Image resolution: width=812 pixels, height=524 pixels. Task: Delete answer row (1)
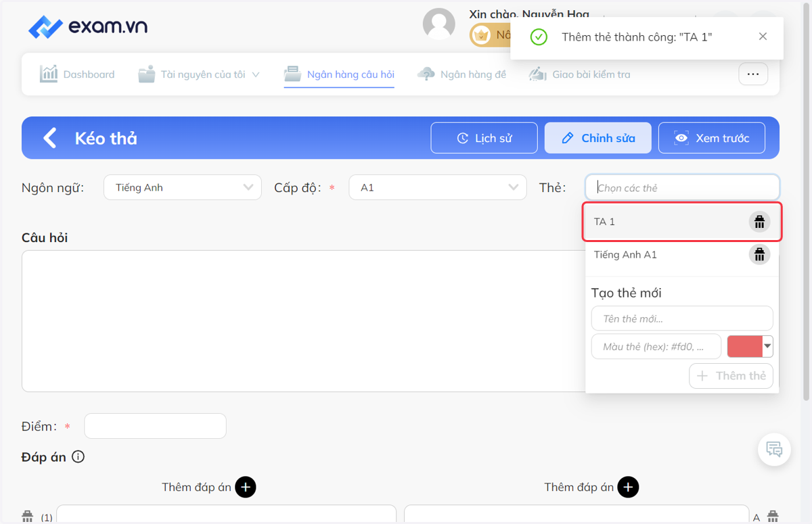click(27, 517)
